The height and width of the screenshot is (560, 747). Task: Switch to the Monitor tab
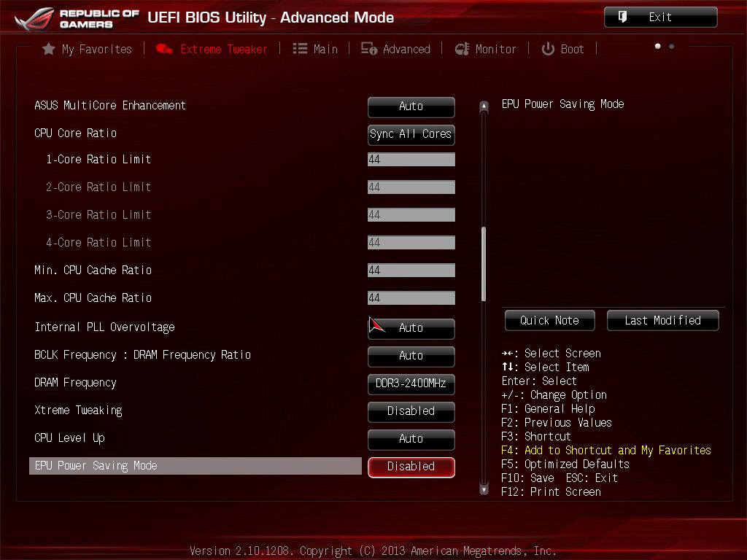click(485, 49)
